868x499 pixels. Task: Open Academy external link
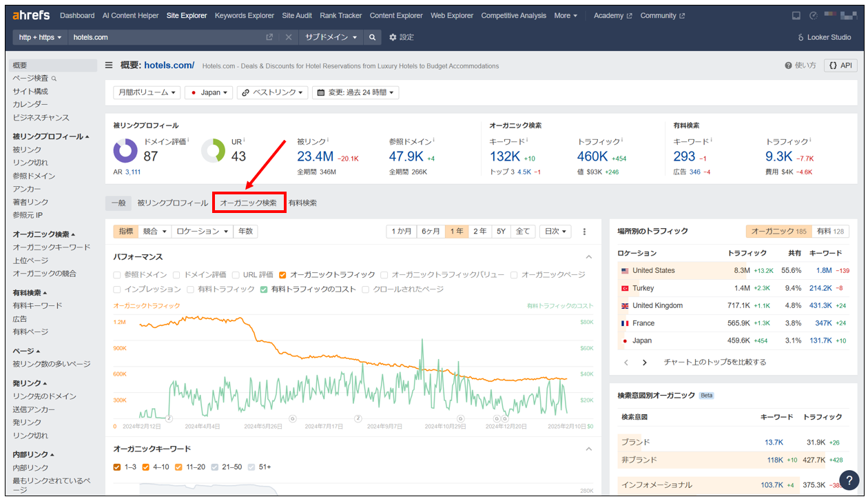pos(612,15)
